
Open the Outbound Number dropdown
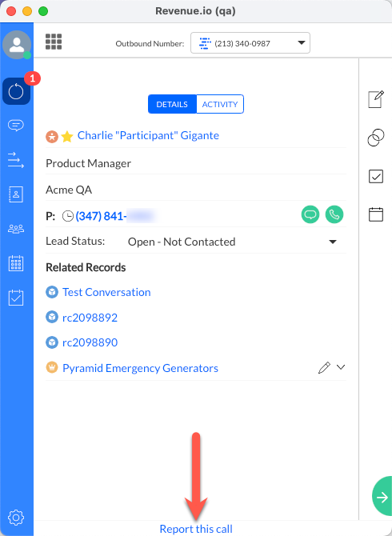tap(250, 43)
